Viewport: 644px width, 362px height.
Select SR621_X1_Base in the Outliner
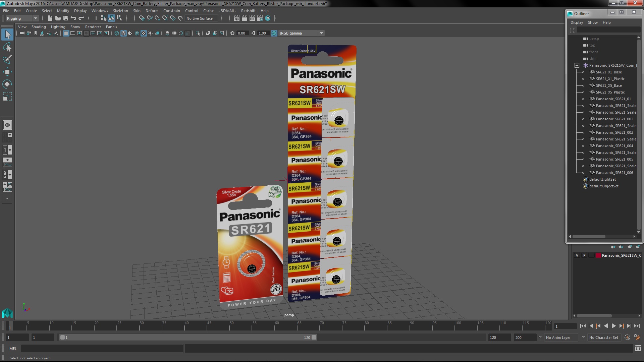609,72
